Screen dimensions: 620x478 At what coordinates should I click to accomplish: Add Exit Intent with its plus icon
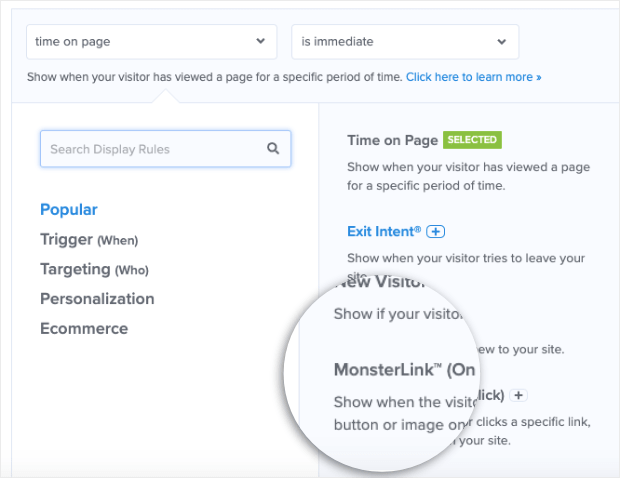435,232
